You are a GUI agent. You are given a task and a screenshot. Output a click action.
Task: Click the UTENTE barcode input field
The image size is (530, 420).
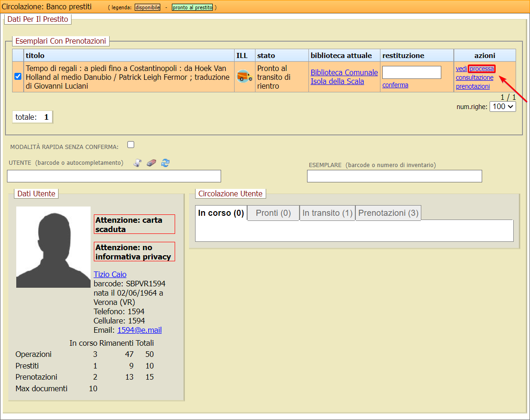coord(114,176)
